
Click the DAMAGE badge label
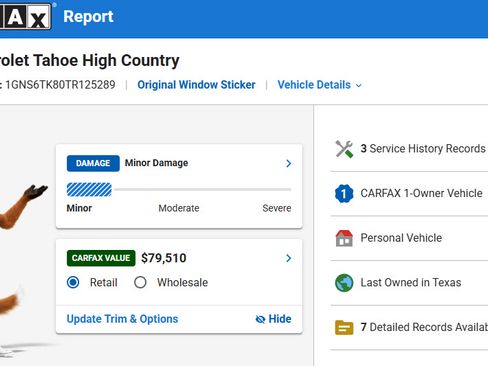(93, 163)
